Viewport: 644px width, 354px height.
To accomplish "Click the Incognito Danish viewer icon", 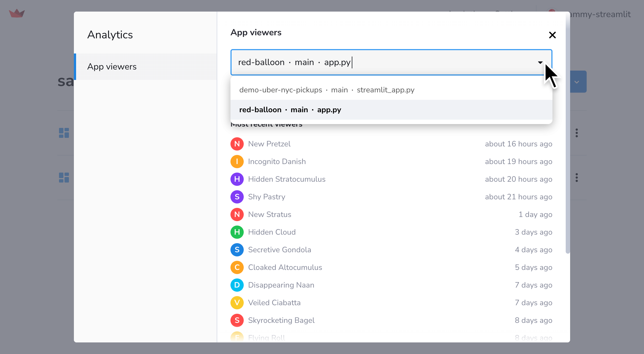I will tap(236, 161).
